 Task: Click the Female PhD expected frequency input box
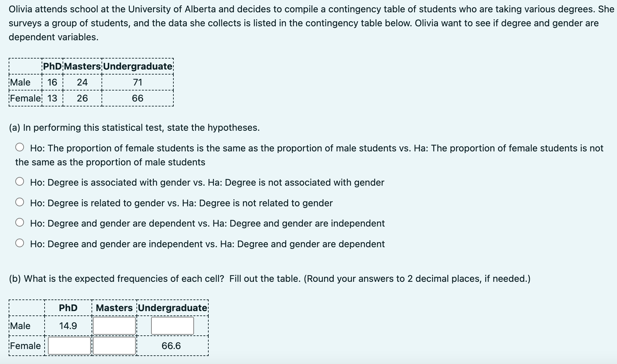coord(68,346)
